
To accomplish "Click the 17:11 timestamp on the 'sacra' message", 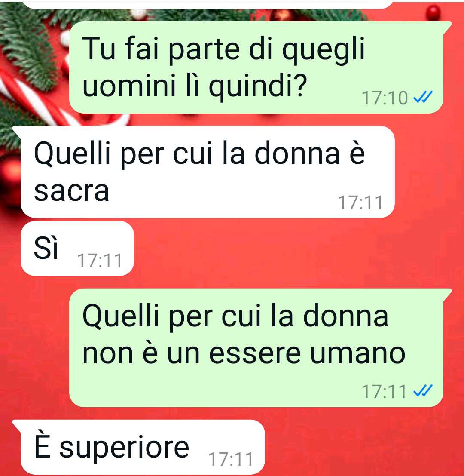I will pos(360,203).
